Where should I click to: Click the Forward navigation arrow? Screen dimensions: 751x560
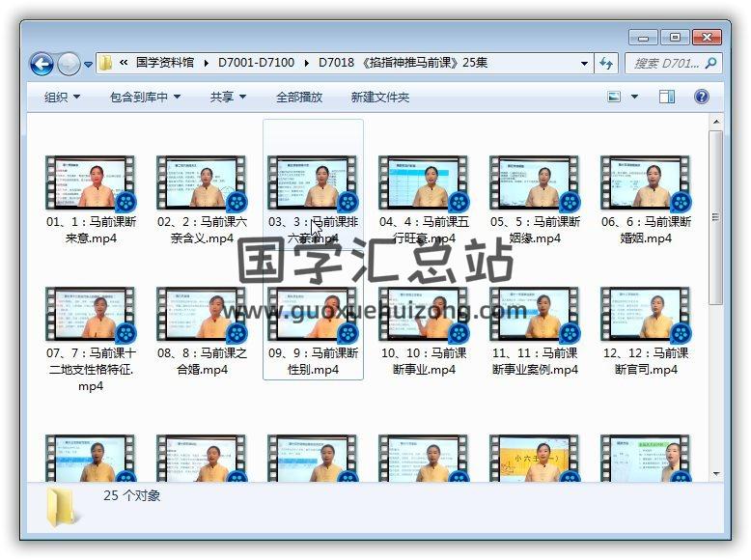(69, 64)
